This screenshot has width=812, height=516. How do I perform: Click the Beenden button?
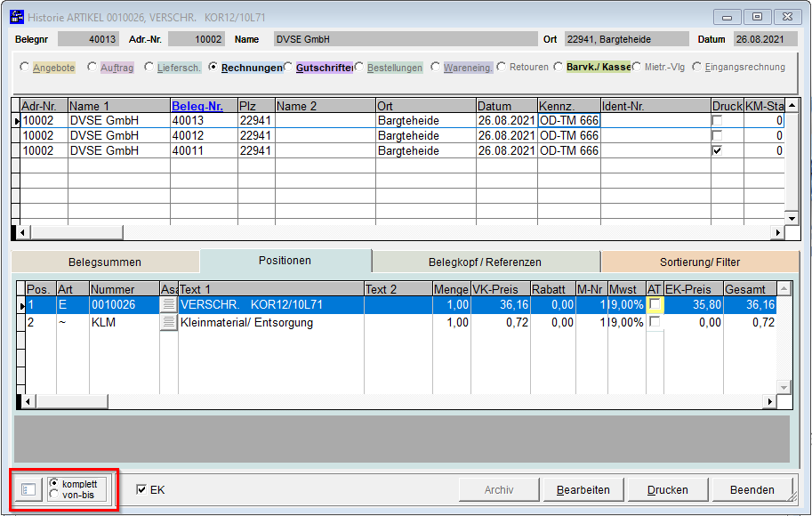[752, 489]
